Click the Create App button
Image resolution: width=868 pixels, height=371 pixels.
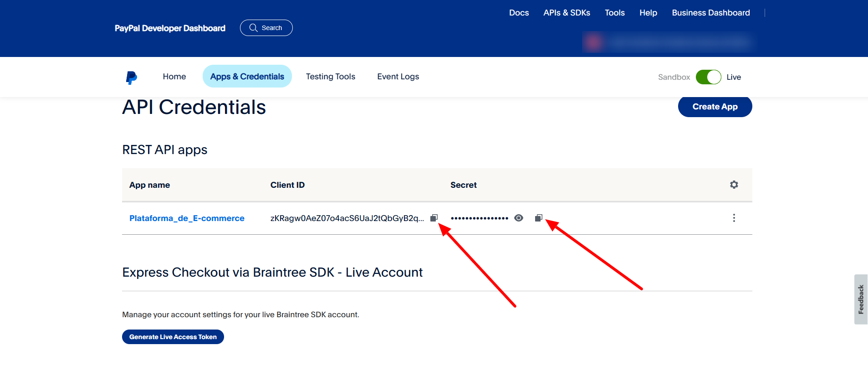(715, 107)
